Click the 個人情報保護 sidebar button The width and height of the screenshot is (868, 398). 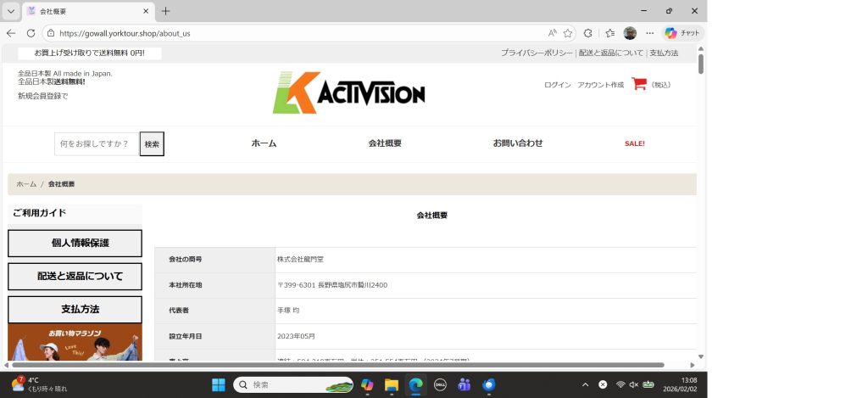tap(75, 243)
